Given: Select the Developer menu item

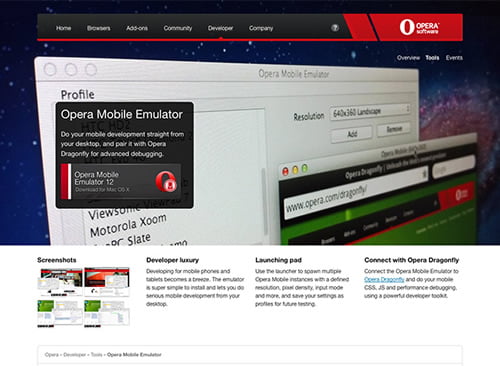Looking at the screenshot, I should 220,28.
